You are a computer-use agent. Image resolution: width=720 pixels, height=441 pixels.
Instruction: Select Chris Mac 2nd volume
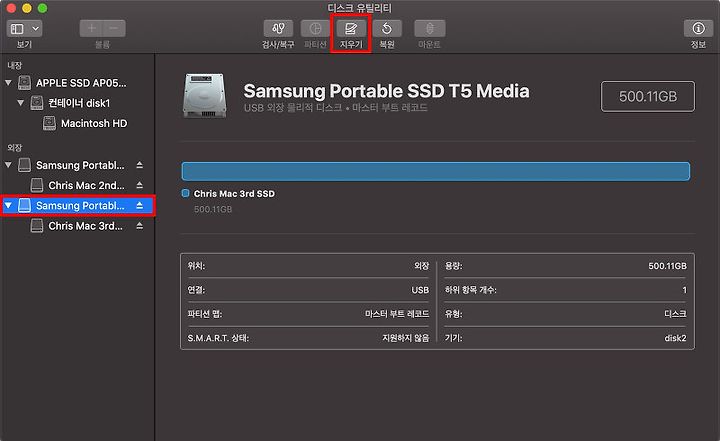pos(86,185)
